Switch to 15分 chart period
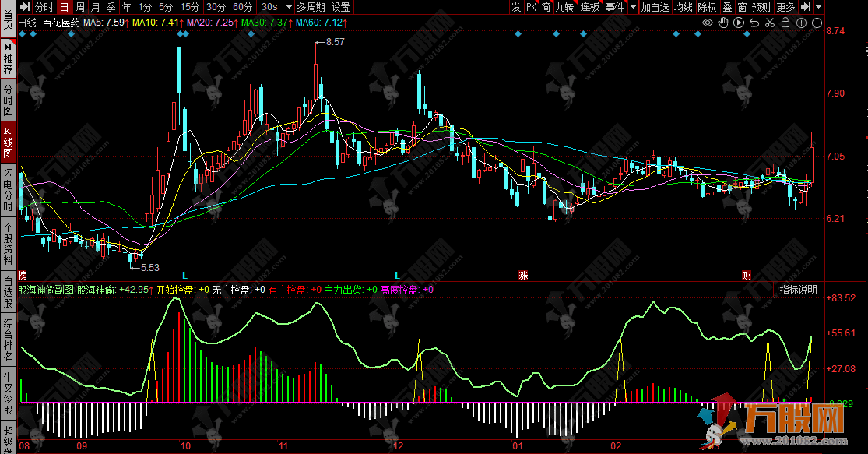The image size is (868, 454). [x=190, y=7]
